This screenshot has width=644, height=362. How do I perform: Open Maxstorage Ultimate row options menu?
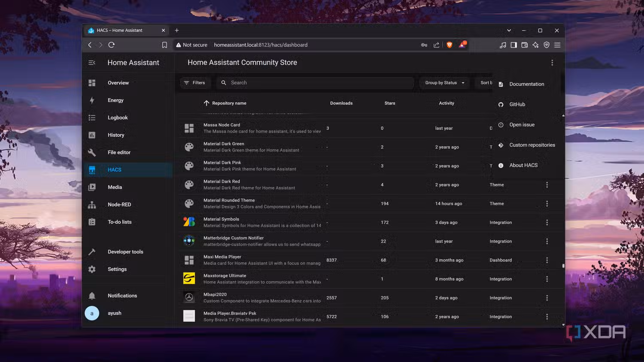click(x=547, y=279)
